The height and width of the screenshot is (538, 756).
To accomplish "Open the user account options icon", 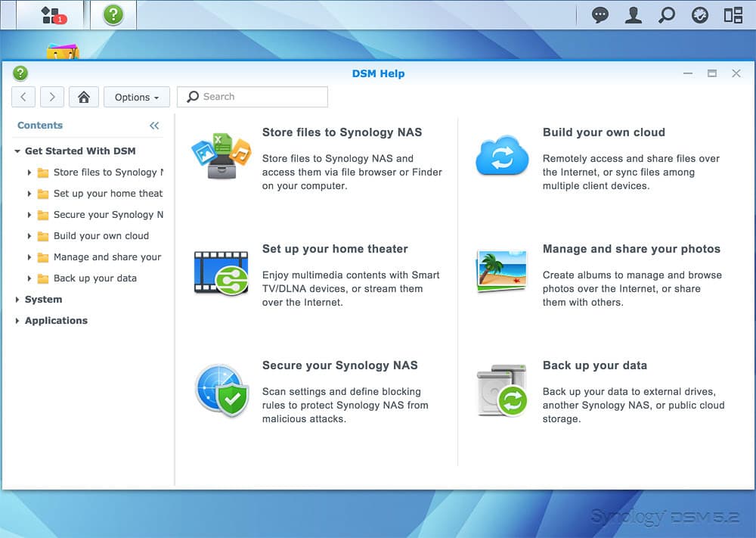I will pos(633,15).
